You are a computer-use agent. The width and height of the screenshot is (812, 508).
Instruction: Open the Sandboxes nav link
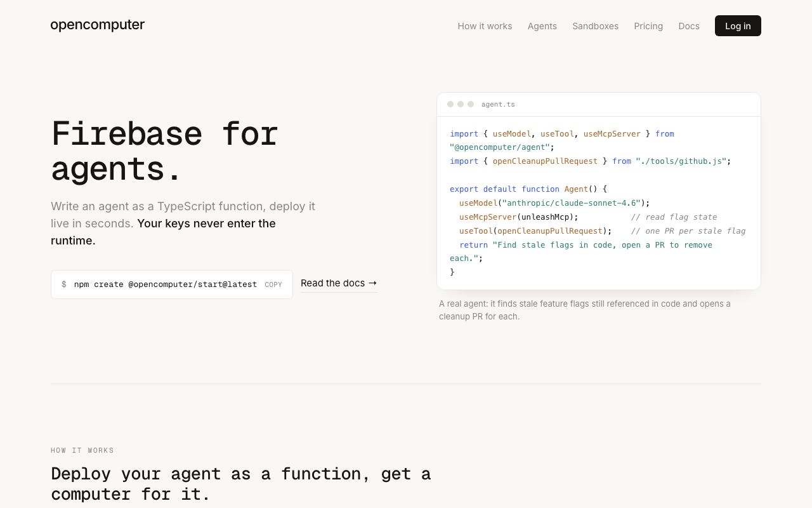[595, 26]
